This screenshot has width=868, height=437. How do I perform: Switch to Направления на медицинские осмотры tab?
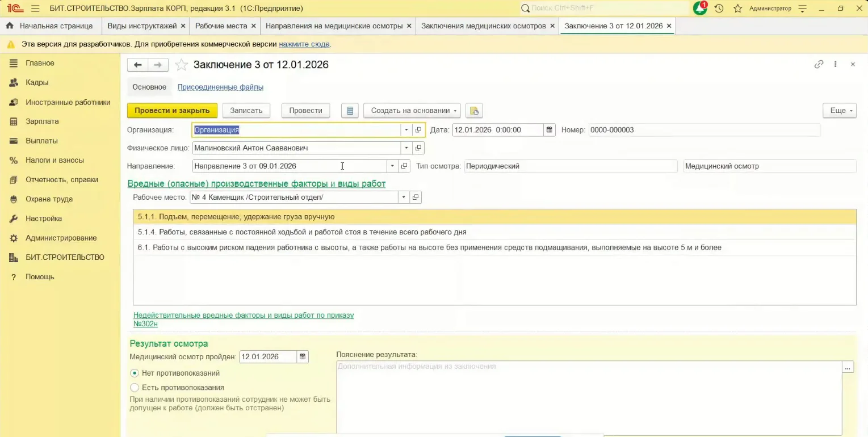[x=334, y=26]
